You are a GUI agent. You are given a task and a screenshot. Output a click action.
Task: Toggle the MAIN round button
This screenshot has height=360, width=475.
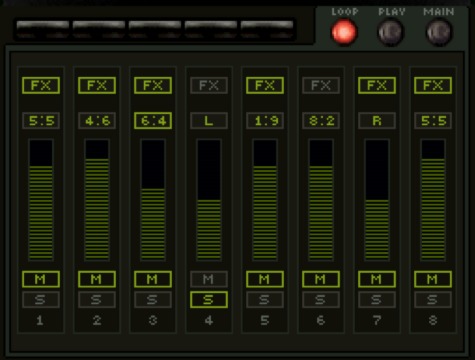[x=439, y=32]
